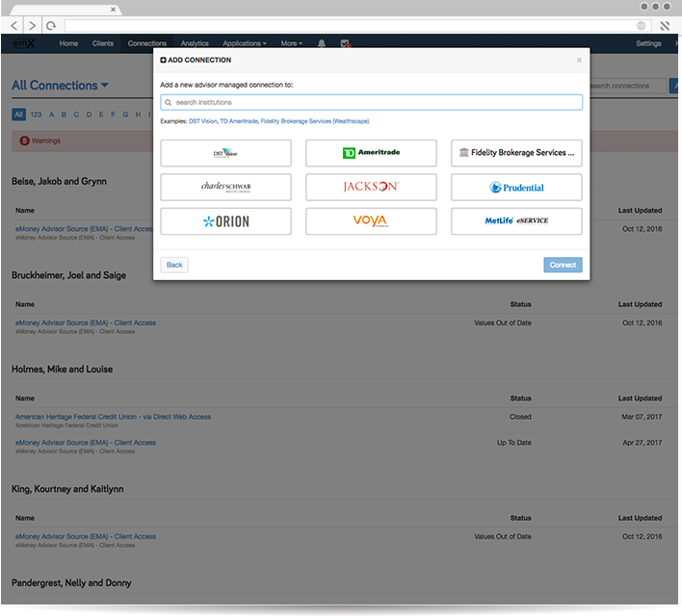Close the browser tab
682x616 pixels.
coord(113,9)
